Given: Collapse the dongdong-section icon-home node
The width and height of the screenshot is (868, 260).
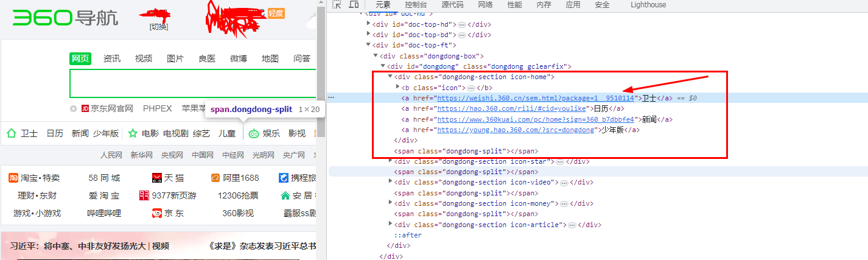Looking at the screenshot, I should (390, 77).
